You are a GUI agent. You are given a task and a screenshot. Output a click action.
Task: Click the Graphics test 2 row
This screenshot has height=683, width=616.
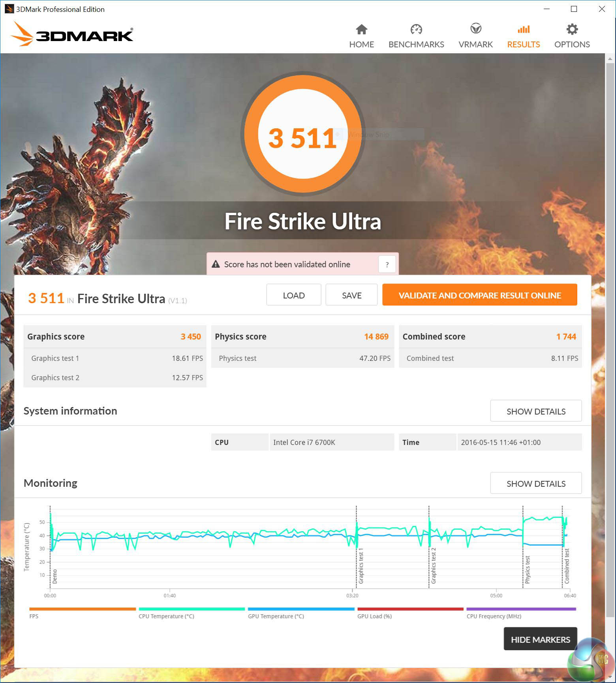(115, 377)
